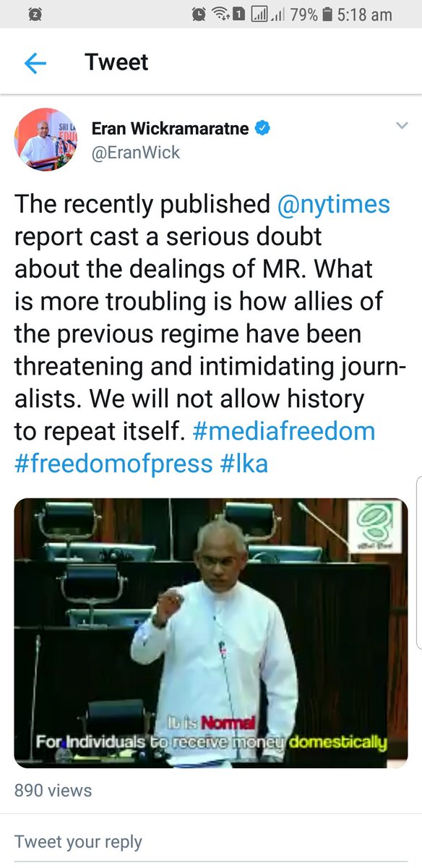Tap the battery icon in status bar

pyautogui.click(x=327, y=14)
